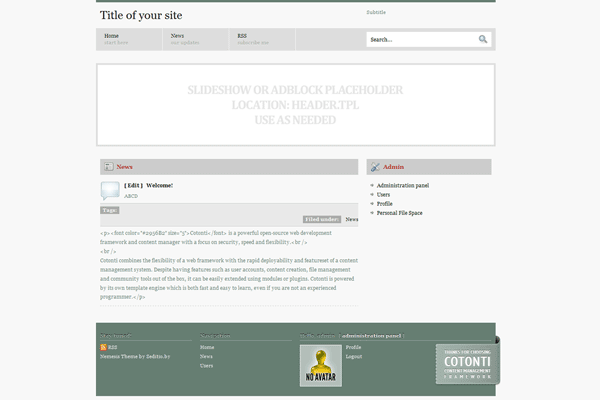The width and height of the screenshot is (600, 400).
Task: Go to Users in Admin sidebar
Action: coord(384,194)
